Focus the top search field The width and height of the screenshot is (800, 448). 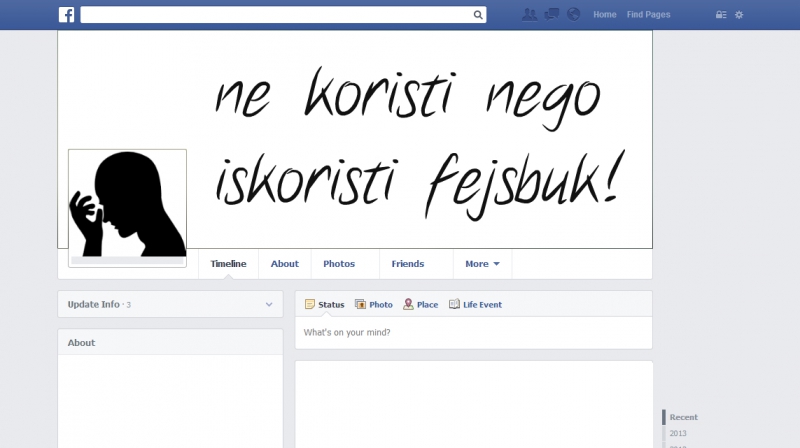pyautogui.click(x=283, y=15)
